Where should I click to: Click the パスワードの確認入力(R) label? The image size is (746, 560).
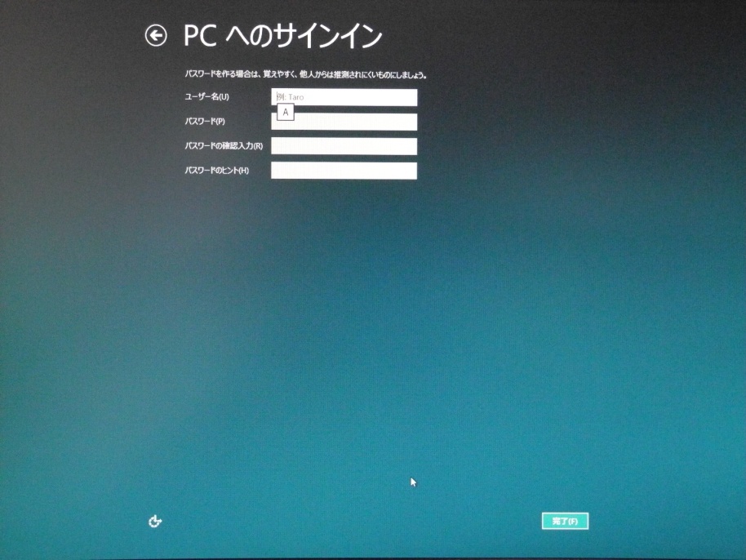point(224,145)
